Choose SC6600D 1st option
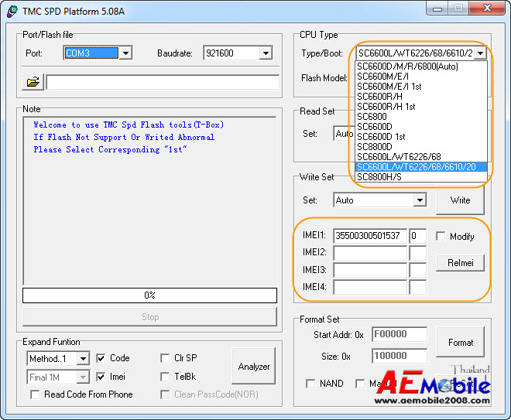Screen dimensions: 511x420 (421, 137)
